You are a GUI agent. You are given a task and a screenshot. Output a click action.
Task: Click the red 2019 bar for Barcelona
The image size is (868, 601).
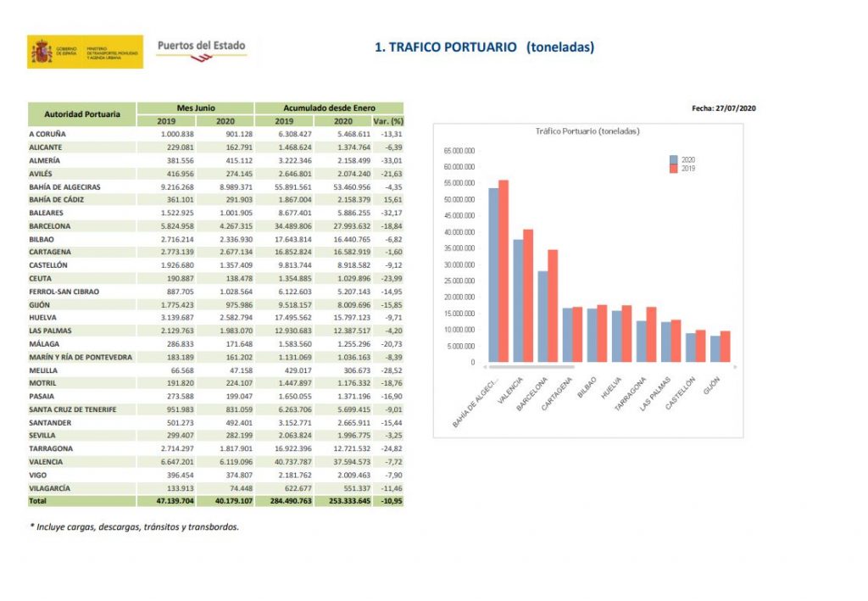coord(554,306)
